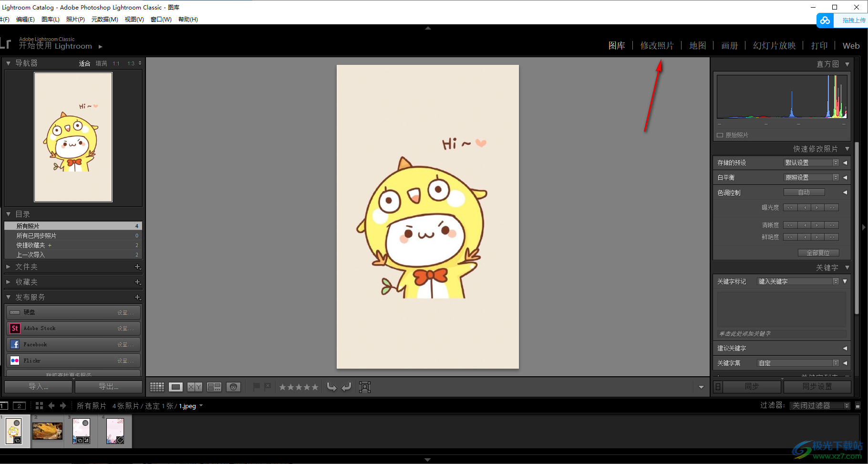Open keyword set dropdown
Image resolution: width=868 pixels, height=464 pixels.
[x=798, y=363]
